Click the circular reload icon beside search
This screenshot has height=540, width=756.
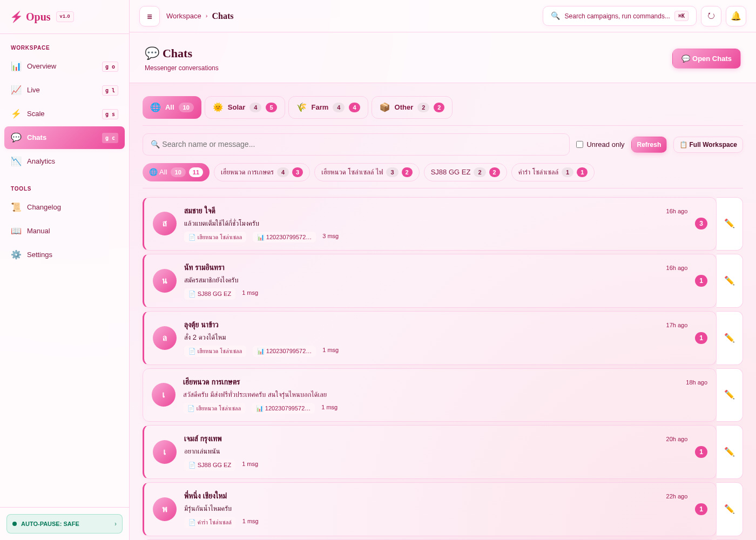[711, 16]
